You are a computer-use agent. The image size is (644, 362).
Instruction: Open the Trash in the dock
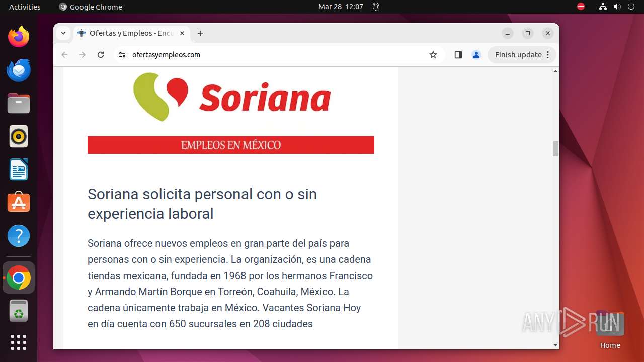tap(19, 311)
